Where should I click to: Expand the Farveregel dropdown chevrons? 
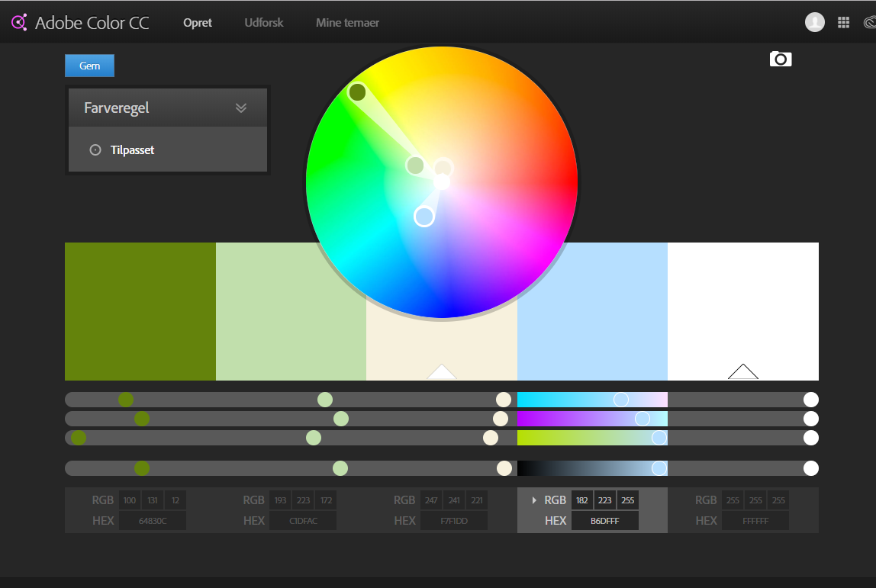[x=241, y=108]
